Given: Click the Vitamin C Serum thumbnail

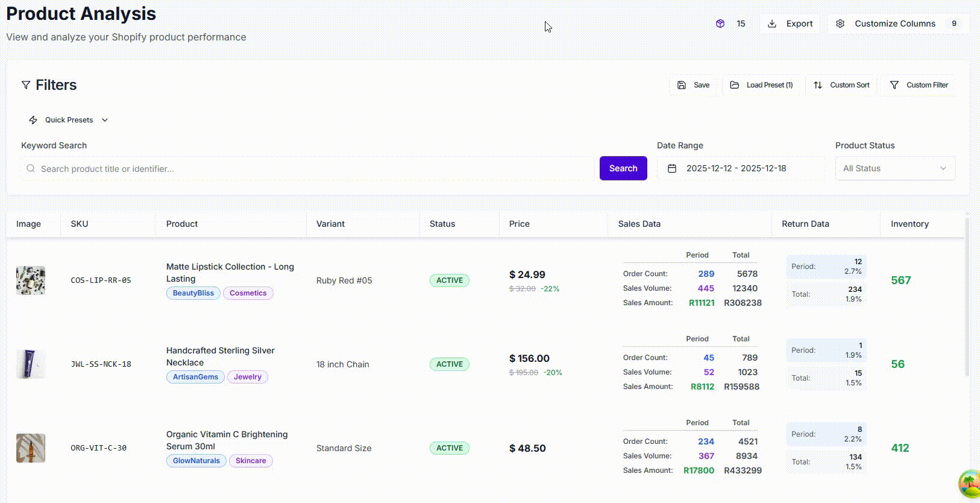Looking at the screenshot, I should pos(31,448).
